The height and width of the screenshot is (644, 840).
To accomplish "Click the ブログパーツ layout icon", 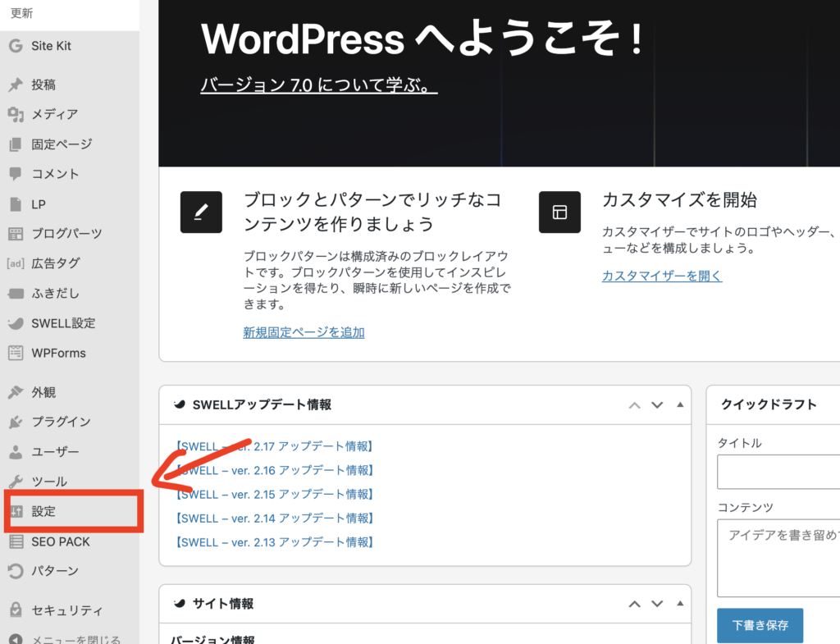I will [x=16, y=234].
